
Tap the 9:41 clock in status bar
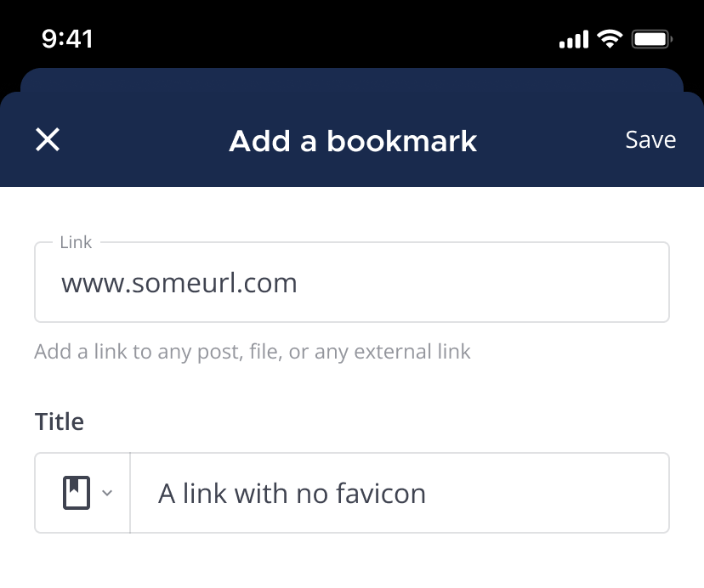tap(67, 39)
